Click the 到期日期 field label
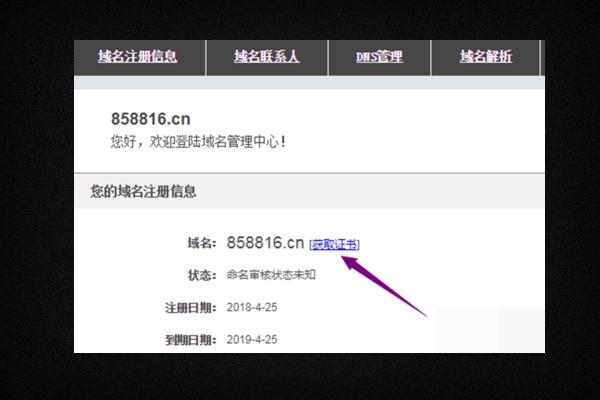 coord(191,340)
